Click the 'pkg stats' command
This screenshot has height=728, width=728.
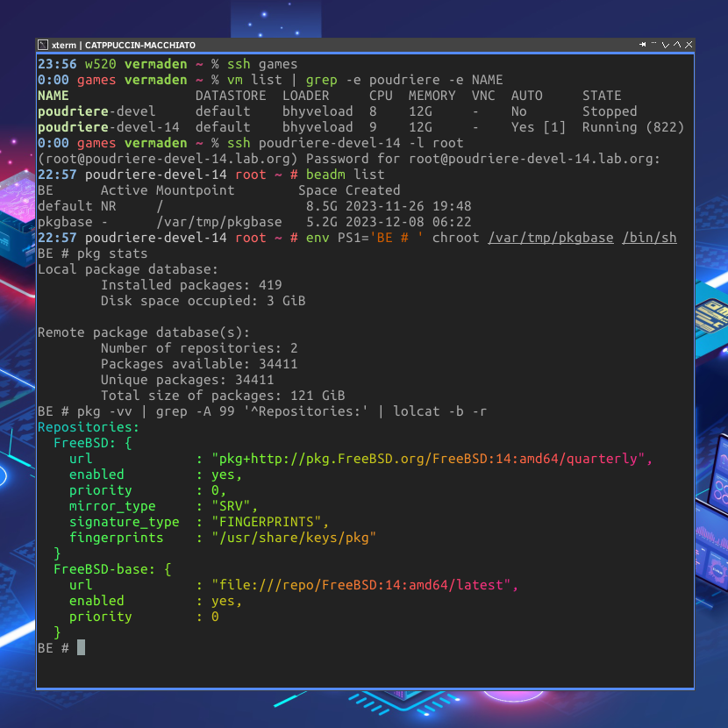click(x=112, y=253)
